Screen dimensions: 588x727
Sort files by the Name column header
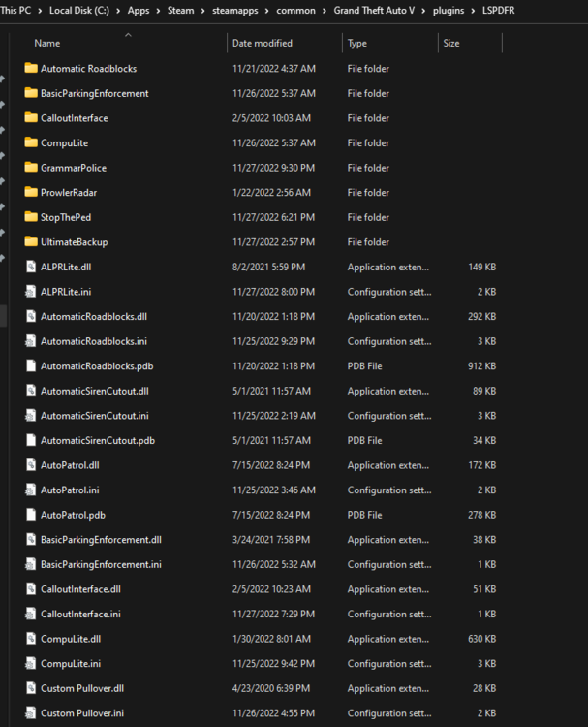pos(46,43)
